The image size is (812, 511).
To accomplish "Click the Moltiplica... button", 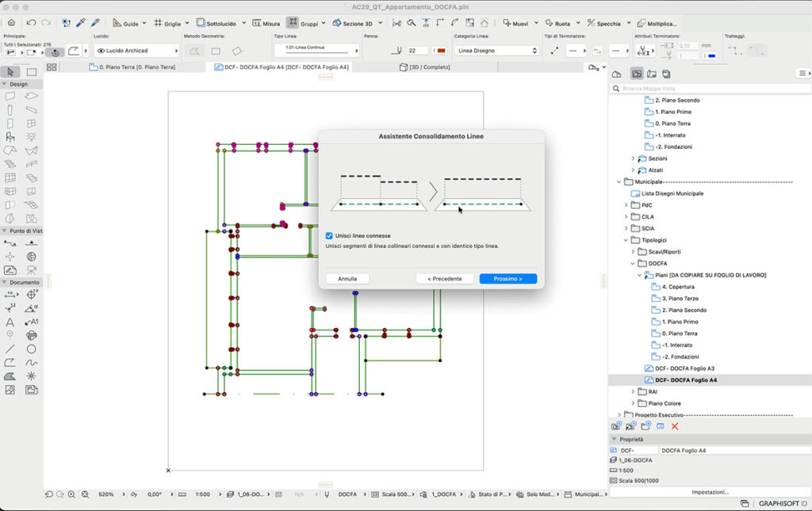I will coord(657,23).
